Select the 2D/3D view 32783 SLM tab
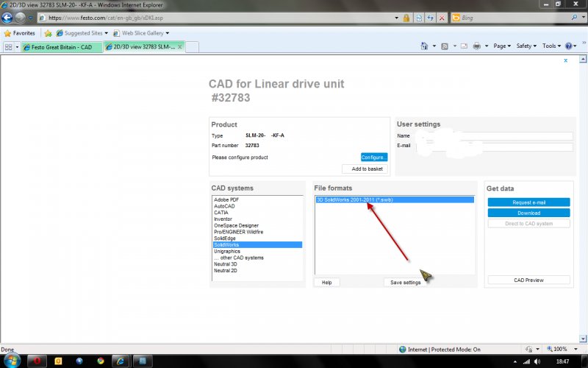This screenshot has width=588, height=368. tap(140, 47)
